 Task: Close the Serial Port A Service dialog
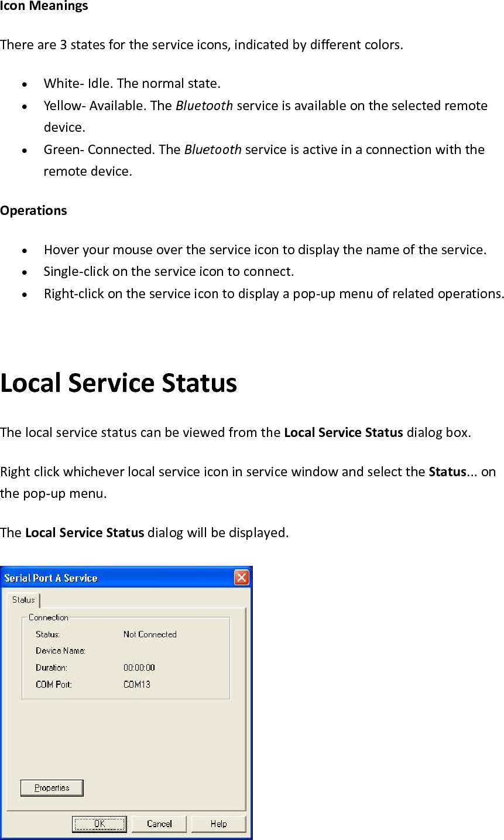pos(241,578)
